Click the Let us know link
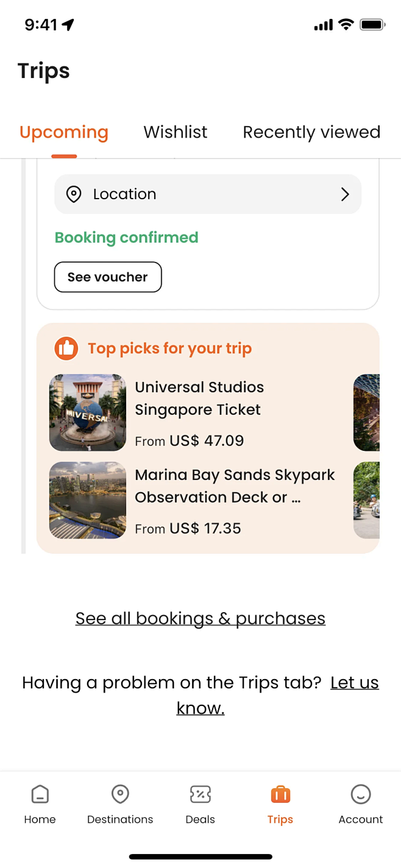Image resolution: width=401 pixels, height=868 pixels. (354, 683)
